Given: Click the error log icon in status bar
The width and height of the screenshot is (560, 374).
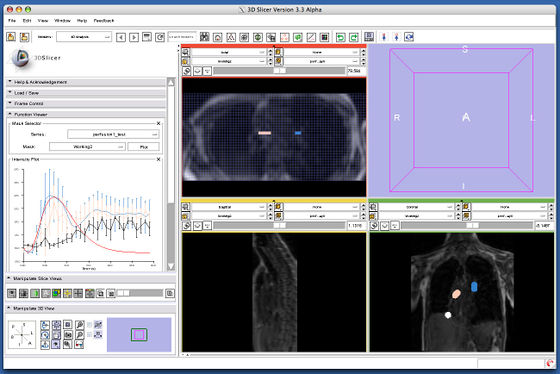Looking at the screenshot, I should point(550,363).
